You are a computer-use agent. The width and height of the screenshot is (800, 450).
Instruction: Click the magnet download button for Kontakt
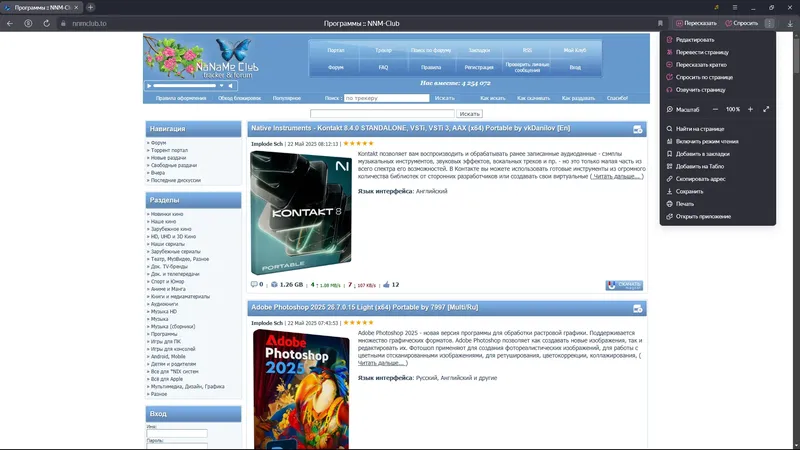click(624, 285)
